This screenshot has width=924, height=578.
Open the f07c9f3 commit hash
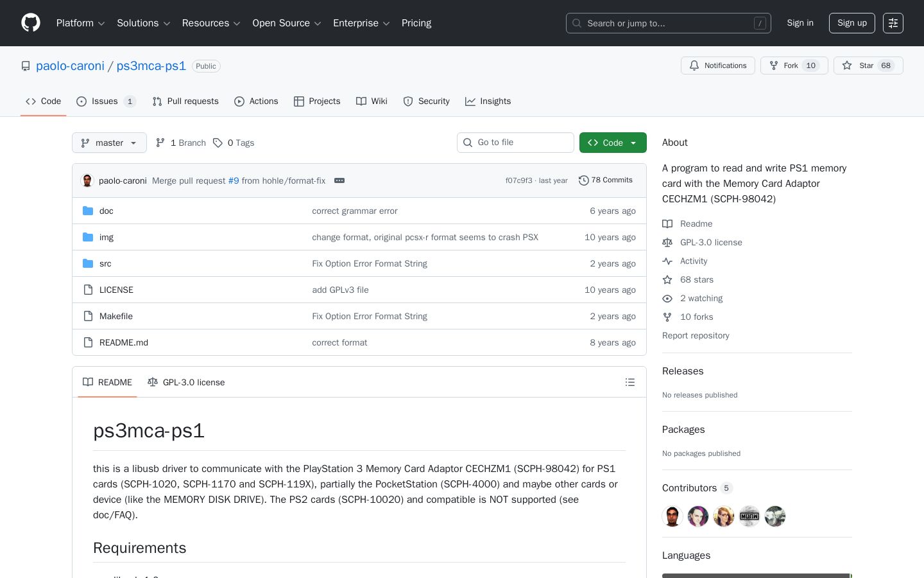[x=518, y=180]
